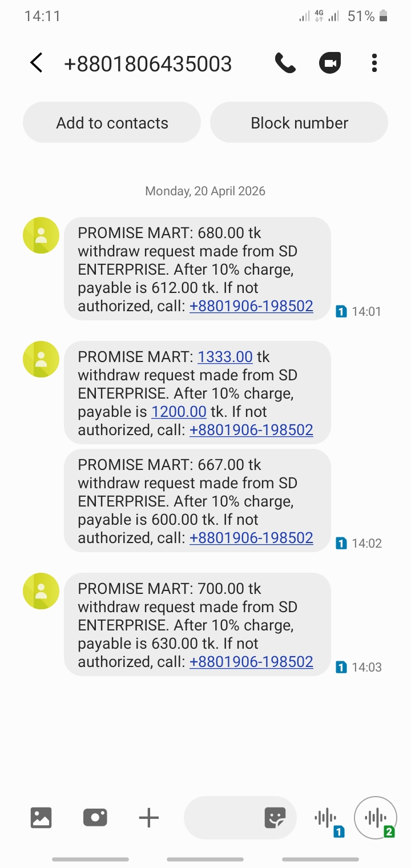Open the three-dot more options menu
Image resolution: width=411 pixels, height=868 pixels.
click(x=374, y=63)
